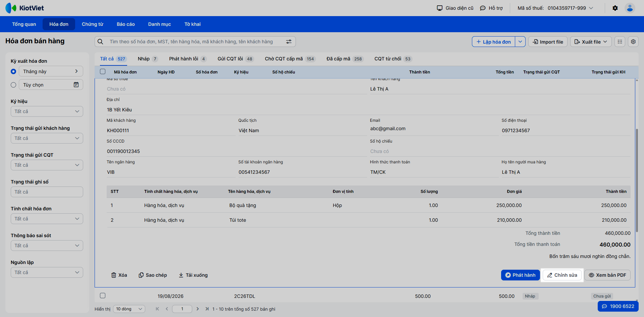Click the KiotViet logo
This screenshot has height=317, width=644.
click(x=24, y=8)
